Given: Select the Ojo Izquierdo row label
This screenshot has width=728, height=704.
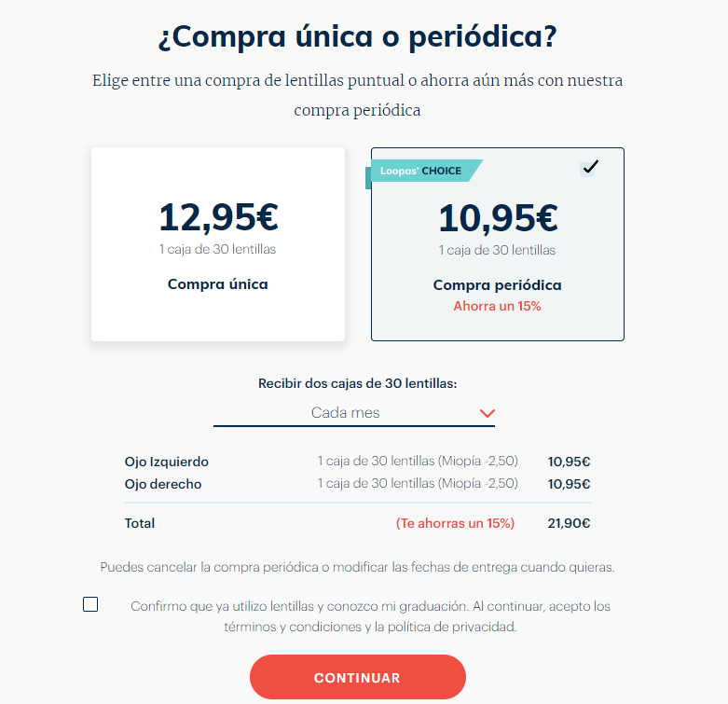Looking at the screenshot, I should 167,462.
